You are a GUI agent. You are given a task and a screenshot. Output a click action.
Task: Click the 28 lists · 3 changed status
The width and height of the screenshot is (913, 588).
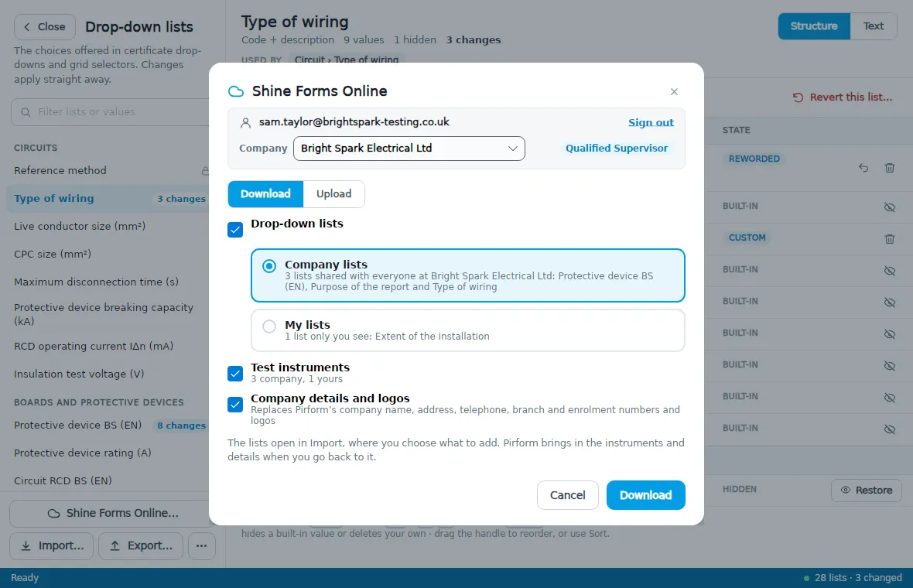click(x=853, y=577)
